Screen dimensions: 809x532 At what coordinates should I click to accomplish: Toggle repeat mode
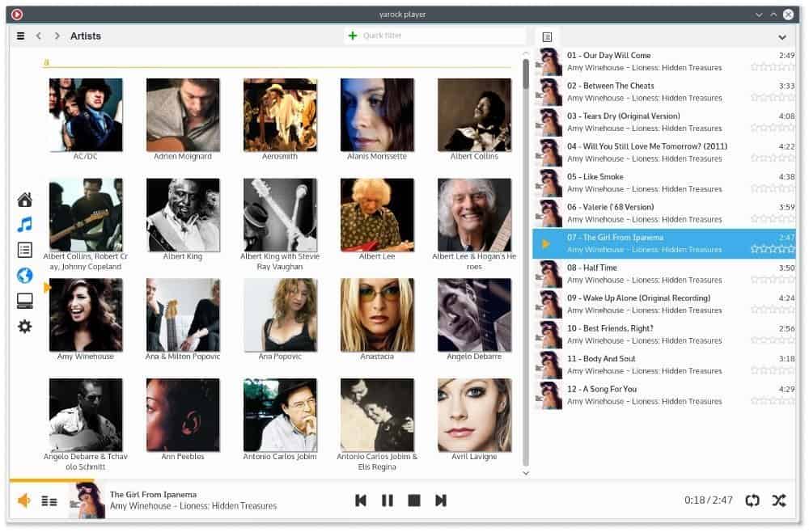(752, 500)
